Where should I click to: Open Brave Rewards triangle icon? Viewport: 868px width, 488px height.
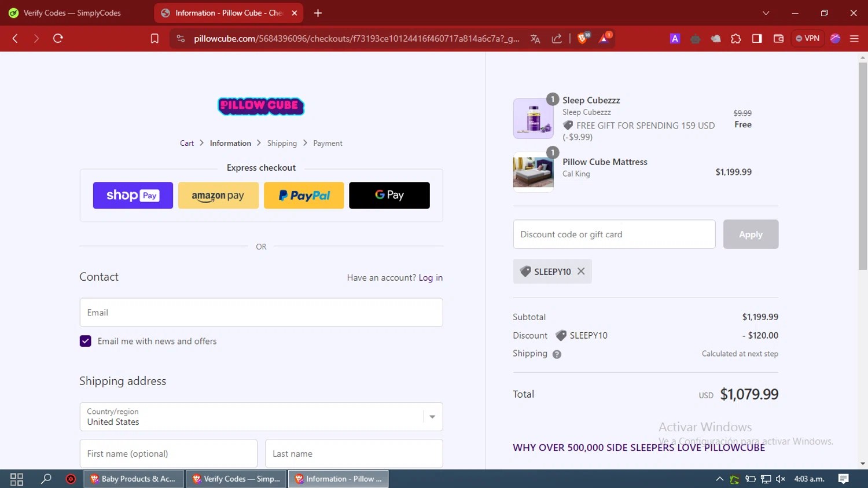coord(604,38)
